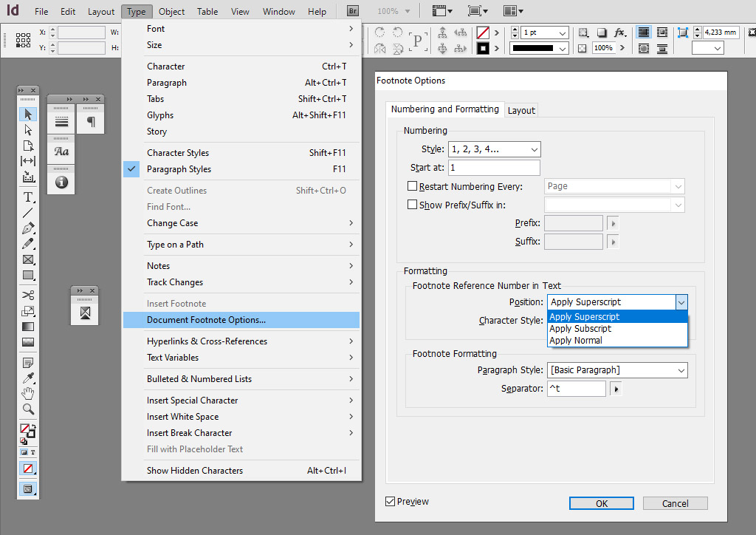Choose Apply Subscript from the Position list
This screenshot has height=535, width=756.
click(x=580, y=329)
